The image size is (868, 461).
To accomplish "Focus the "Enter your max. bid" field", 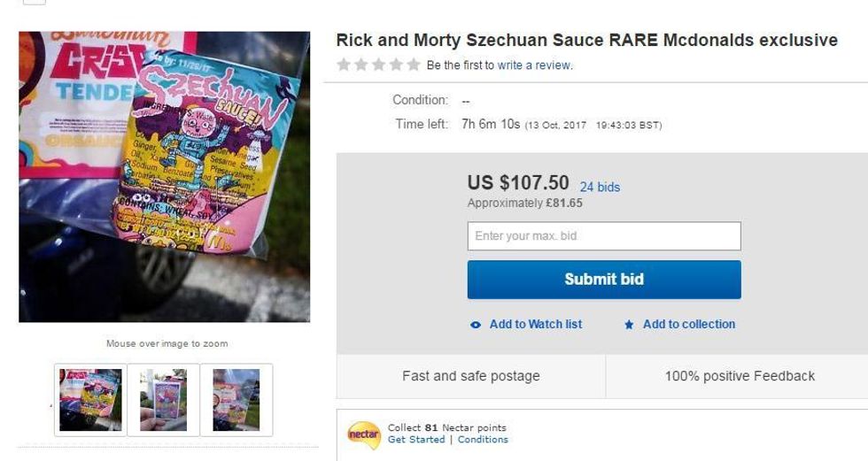I will (603, 236).
